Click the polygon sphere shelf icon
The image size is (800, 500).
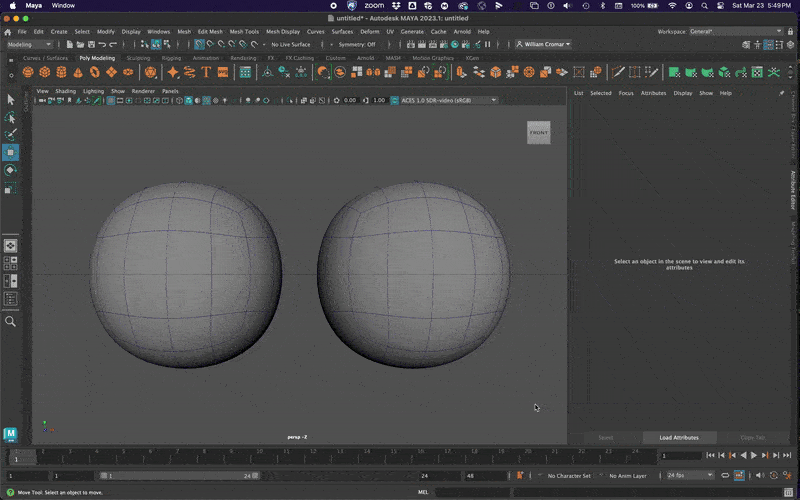tap(28, 72)
